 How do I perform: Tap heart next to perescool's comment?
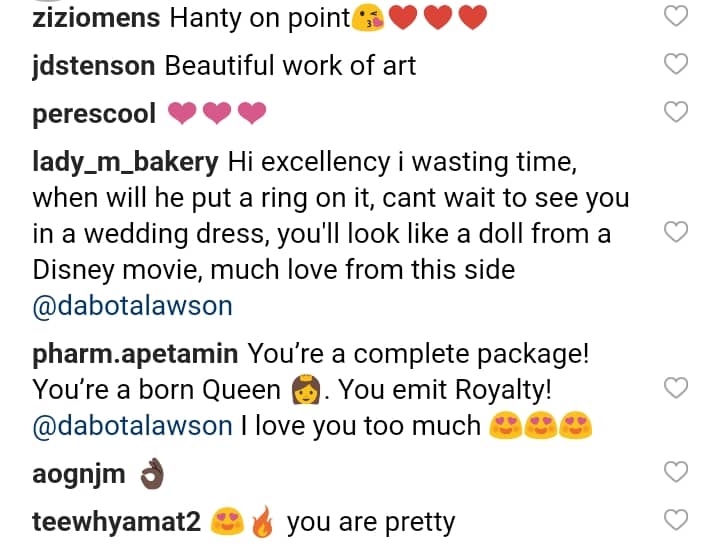click(x=677, y=112)
